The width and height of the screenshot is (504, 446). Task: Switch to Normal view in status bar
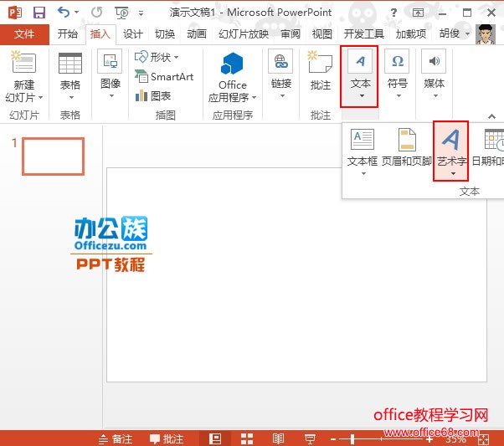[x=214, y=439]
